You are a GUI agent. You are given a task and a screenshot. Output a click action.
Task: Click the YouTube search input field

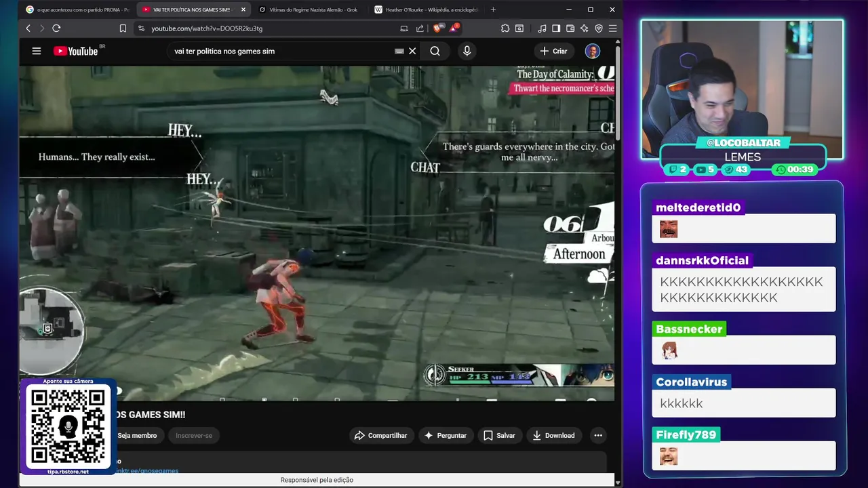tap(281, 51)
